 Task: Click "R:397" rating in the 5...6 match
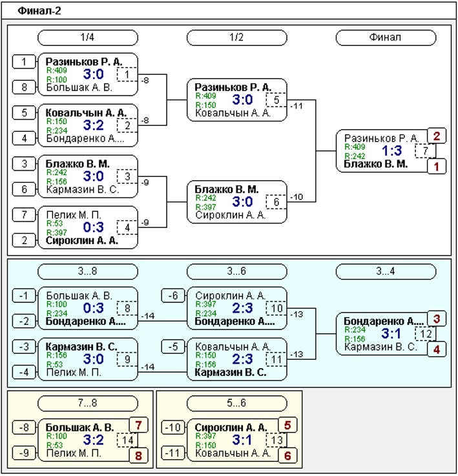coord(205,436)
